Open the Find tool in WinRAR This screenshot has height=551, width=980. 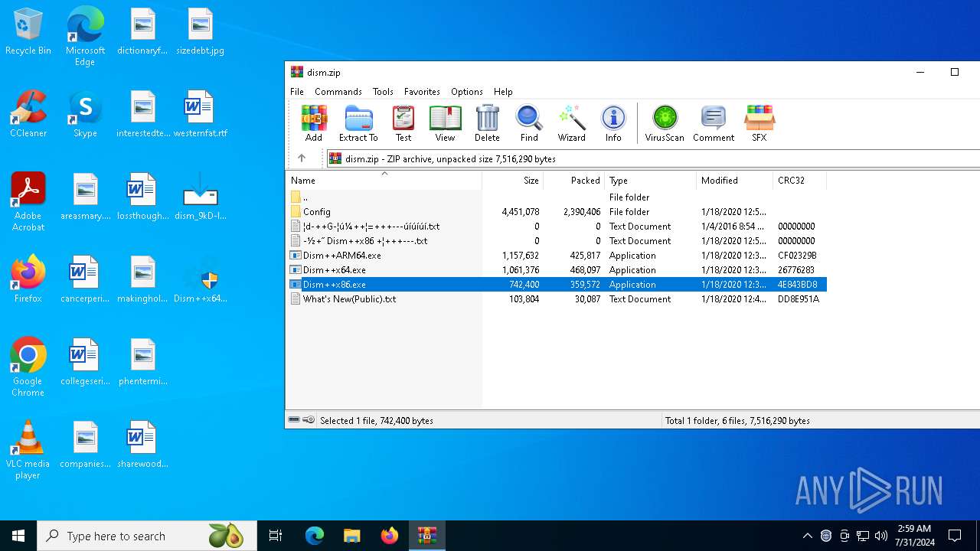click(529, 123)
